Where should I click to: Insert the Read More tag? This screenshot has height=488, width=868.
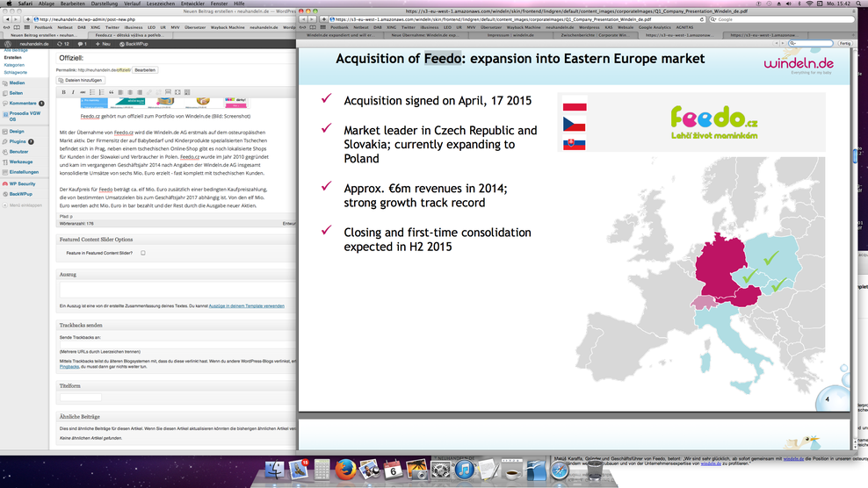[168, 92]
